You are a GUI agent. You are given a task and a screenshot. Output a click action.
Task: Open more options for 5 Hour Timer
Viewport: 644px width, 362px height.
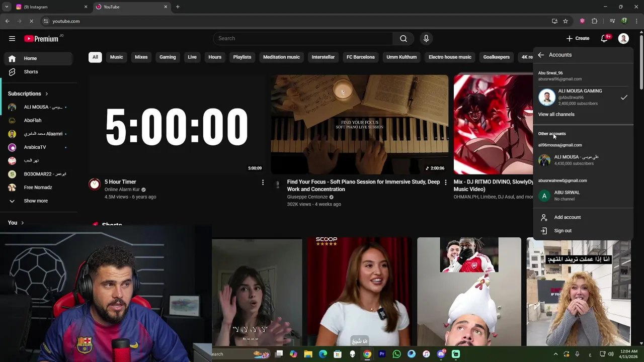tap(263, 183)
